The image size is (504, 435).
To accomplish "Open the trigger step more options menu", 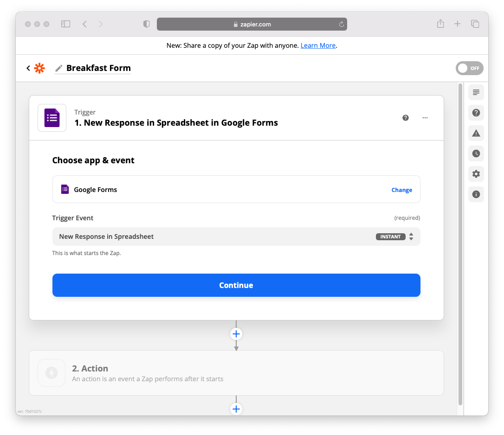I will (x=425, y=118).
